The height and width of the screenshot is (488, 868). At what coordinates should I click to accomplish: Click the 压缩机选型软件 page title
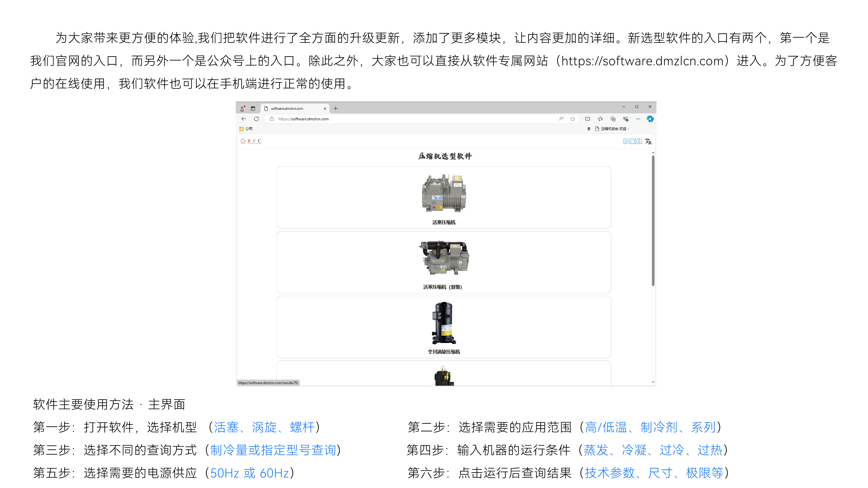(445, 156)
